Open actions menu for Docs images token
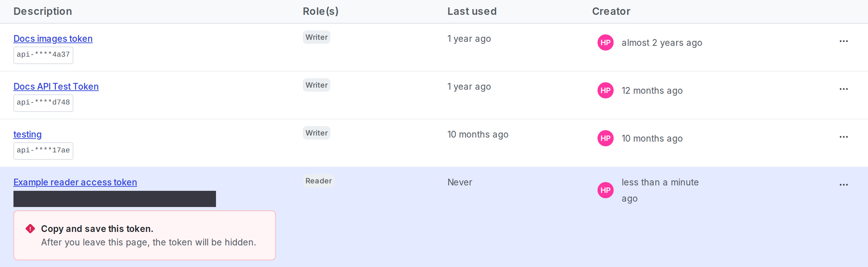This screenshot has height=267, width=868. [x=843, y=41]
